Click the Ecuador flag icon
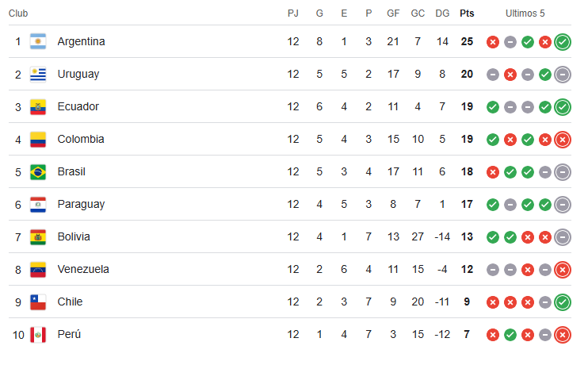Screen dimensions: 588x365 (x=38, y=106)
